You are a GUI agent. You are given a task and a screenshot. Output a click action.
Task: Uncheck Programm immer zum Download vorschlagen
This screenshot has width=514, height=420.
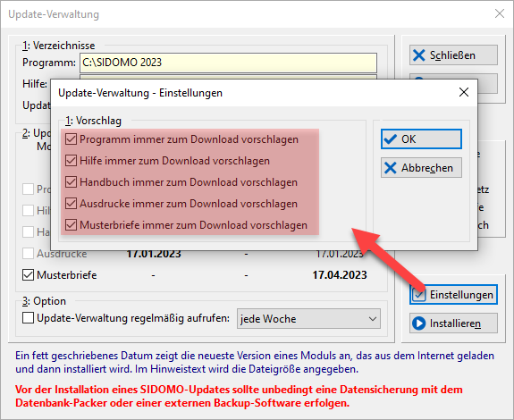tap(71, 139)
